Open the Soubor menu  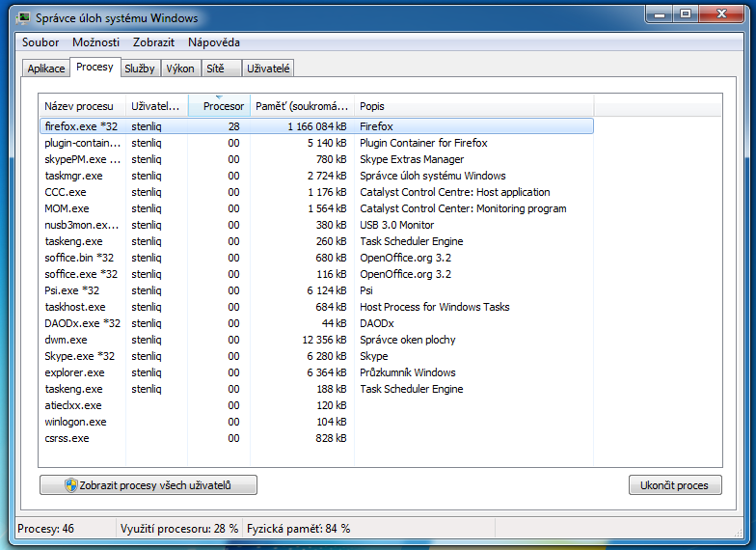click(40, 42)
